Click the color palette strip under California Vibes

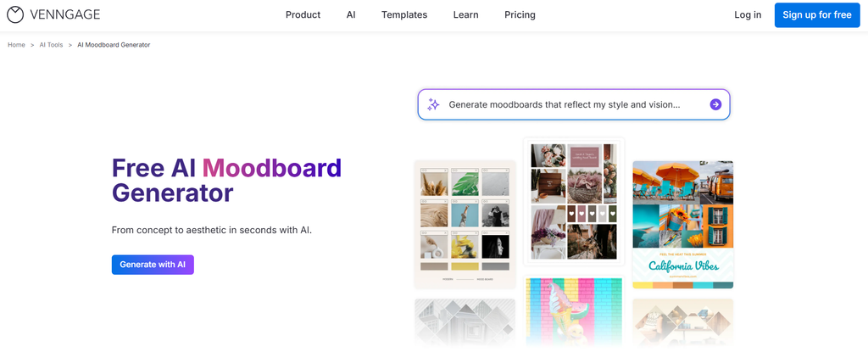click(682, 285)
